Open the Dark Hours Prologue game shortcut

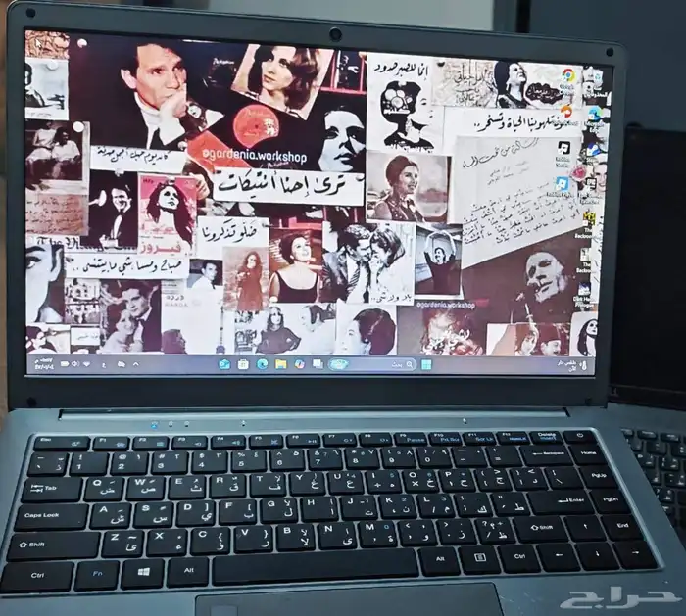coord(586,290)
